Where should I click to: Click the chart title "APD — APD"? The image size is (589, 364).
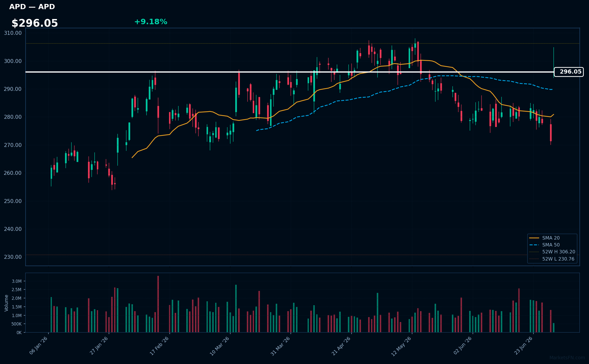(x=32, y=7)
